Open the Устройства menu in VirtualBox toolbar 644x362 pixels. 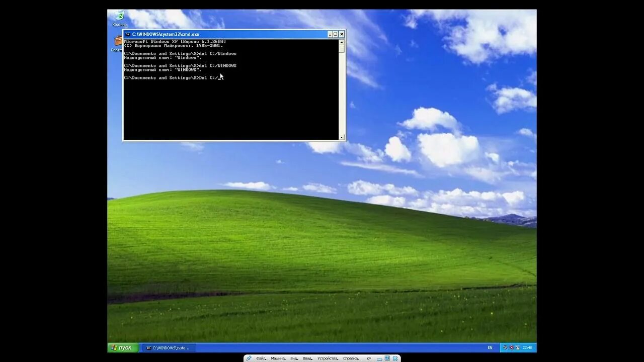328,358
